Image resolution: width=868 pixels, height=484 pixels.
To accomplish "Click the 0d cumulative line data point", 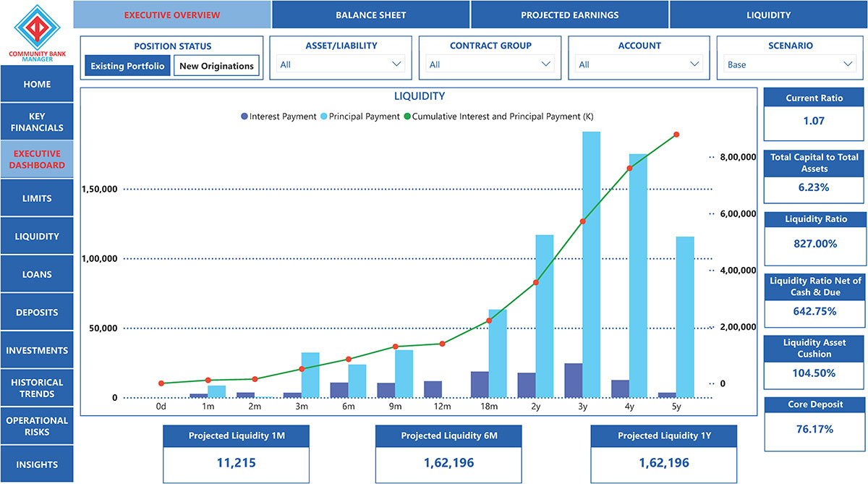I will [161, 383].
